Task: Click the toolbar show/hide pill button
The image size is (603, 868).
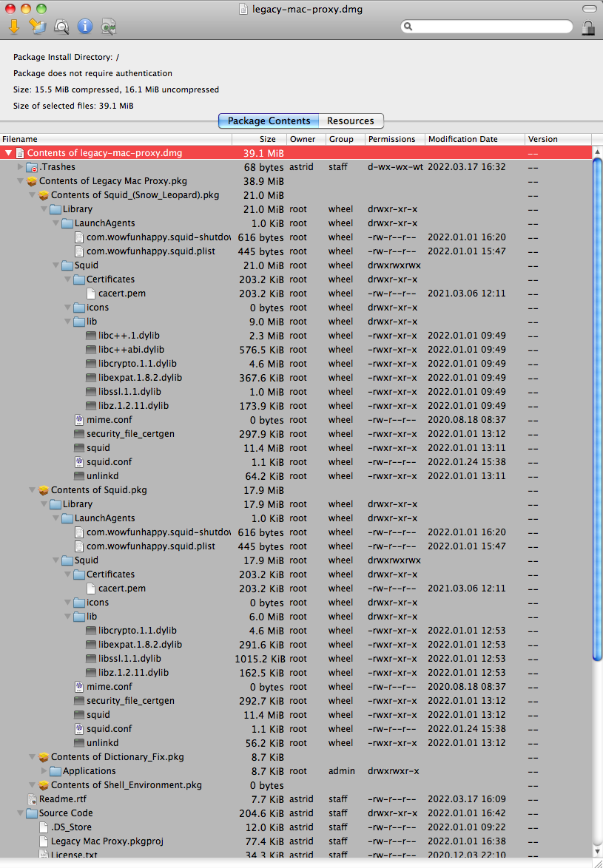Action: pyautogui.click(x=589, y=9)
